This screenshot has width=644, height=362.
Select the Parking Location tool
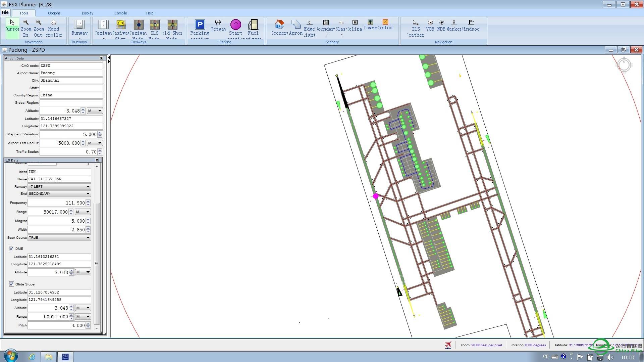point(200,29)
